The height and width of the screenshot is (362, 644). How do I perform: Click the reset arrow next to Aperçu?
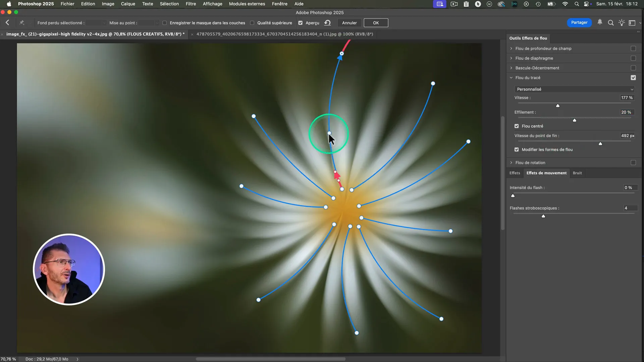[x=327, y=23]
